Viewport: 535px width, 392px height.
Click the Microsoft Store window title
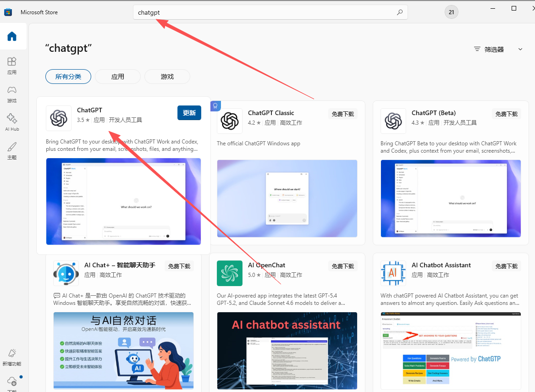[39, 12]
